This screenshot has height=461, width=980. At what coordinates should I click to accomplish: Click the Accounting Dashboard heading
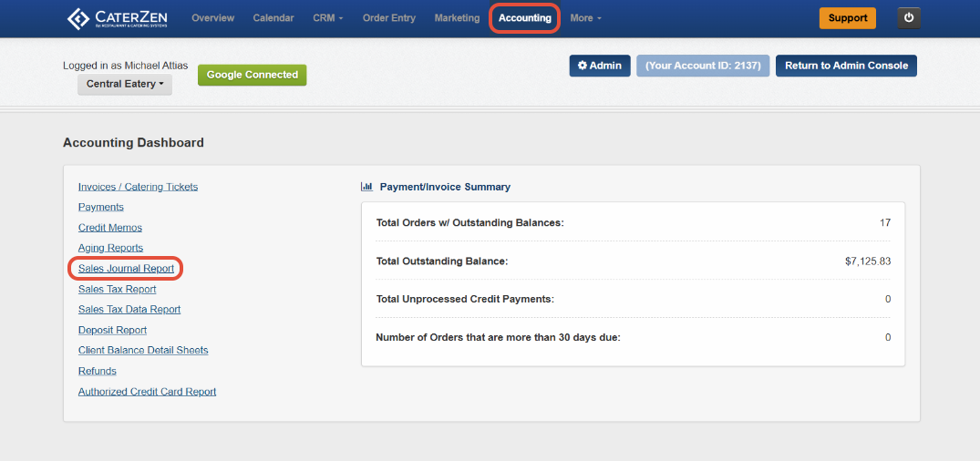click(133, 143)
